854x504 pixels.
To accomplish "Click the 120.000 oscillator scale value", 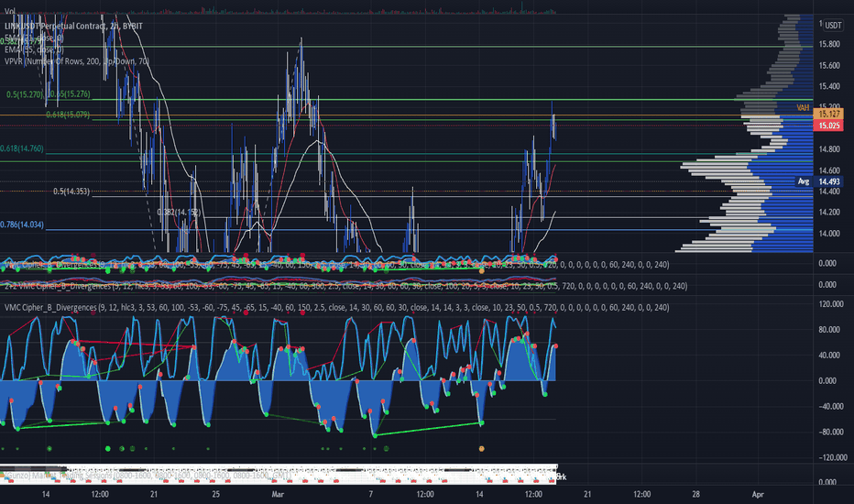I will click(831, 304).
